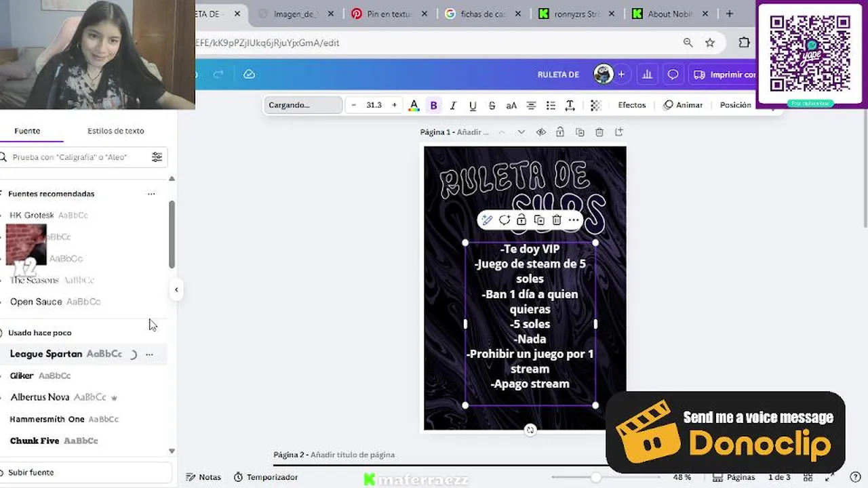Open Páginas view
The width and height of the screenshot is (868, 488).
(734, 477)
